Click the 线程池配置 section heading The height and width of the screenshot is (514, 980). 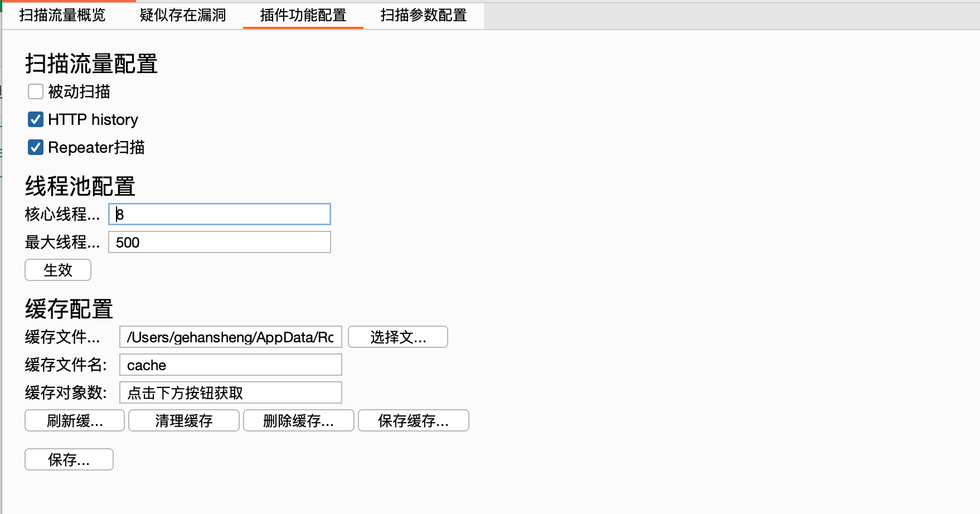click(80, 186)
